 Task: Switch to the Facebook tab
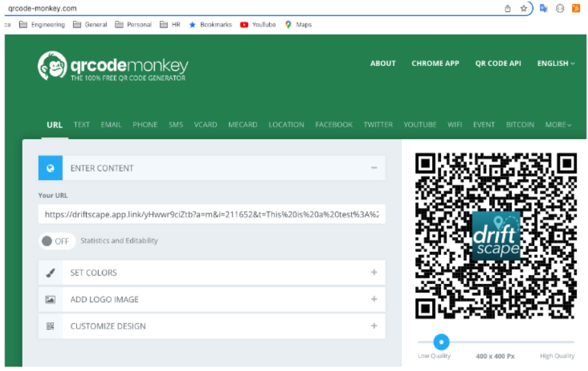(333, 125)
